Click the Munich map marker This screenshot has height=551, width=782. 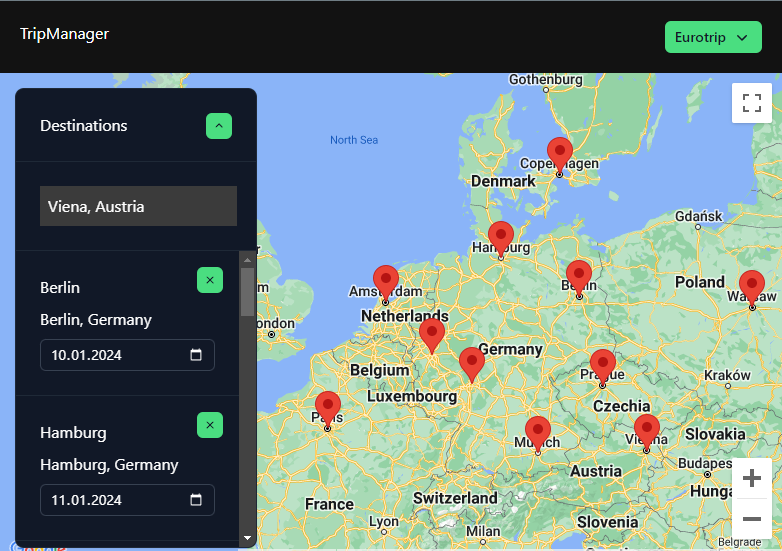coord(538,435)
